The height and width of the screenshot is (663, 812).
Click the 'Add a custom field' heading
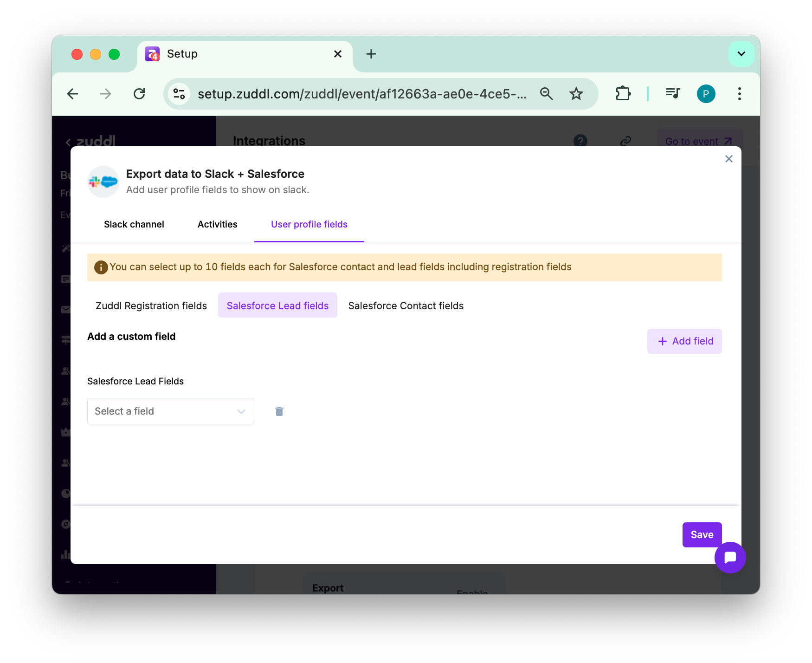pyautogui.click(x=131, y=336)
